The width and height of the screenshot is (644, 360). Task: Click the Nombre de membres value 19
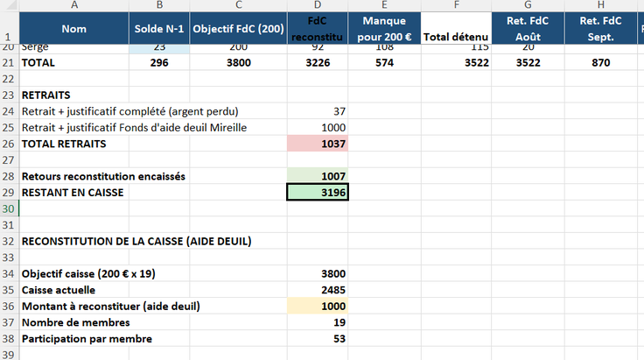pos(318,322)
